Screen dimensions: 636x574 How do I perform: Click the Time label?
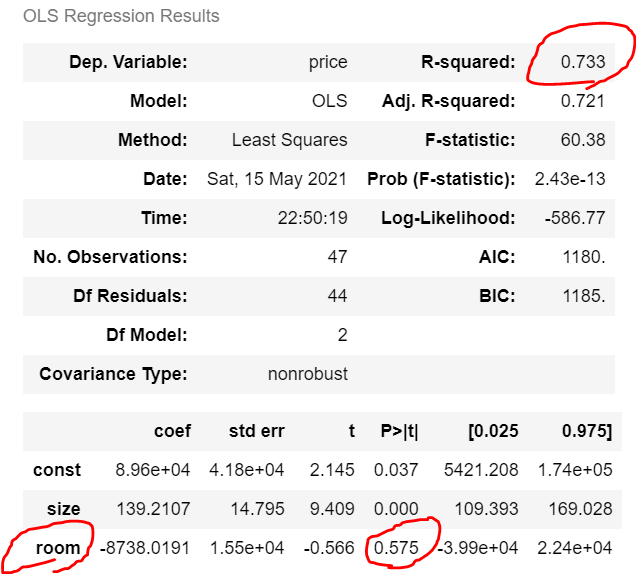[164, 217]
